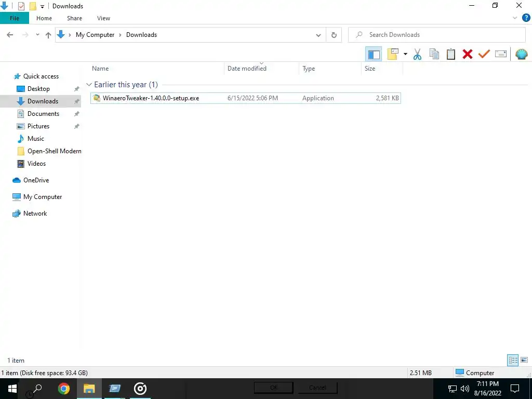The image size is (532, 399).
Task: Open the Open-Shell Modern folder
Action: coord(54,151)
